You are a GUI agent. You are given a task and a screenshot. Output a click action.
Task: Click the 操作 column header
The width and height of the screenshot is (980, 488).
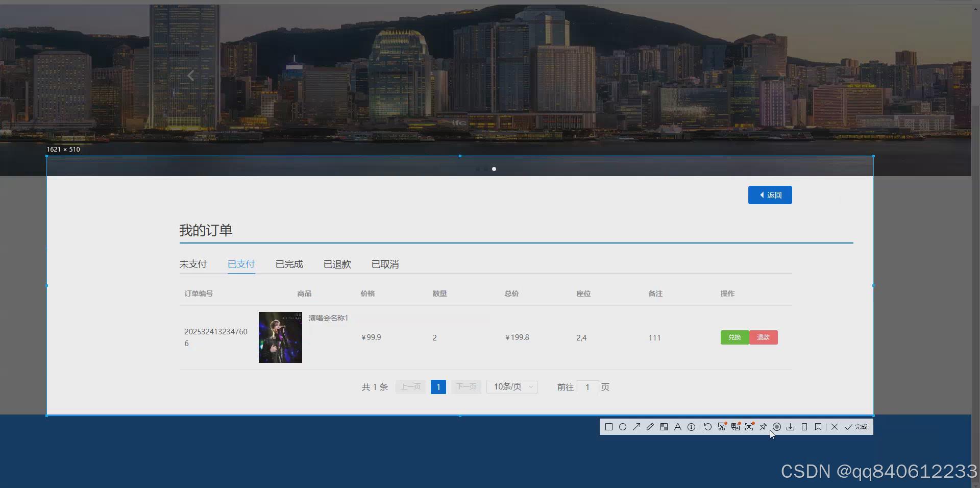pos(727,294)
